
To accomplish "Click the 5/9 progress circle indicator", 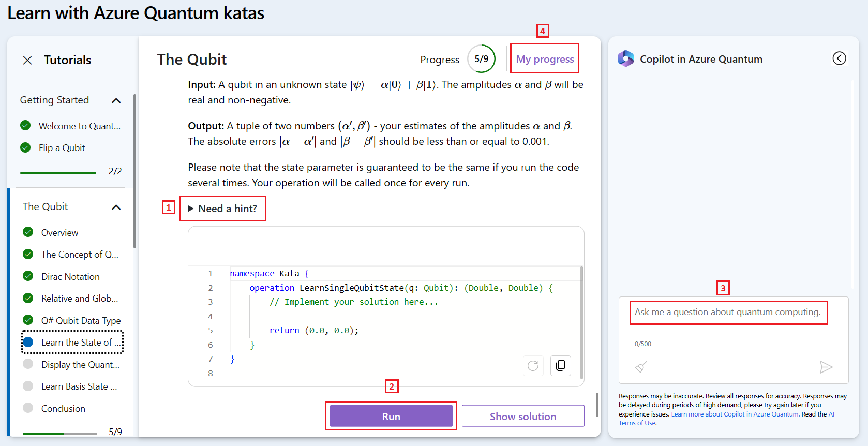I will pos(481,59).
